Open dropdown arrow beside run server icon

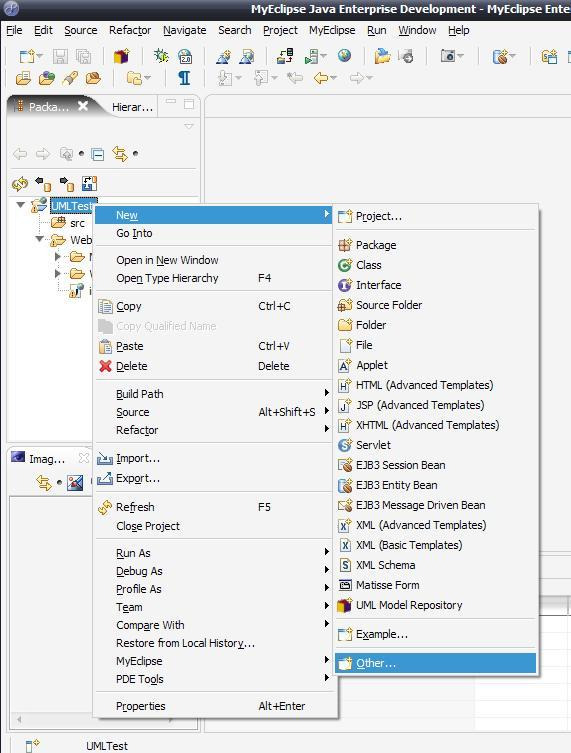pyautogui.click(x=324, y=56)
